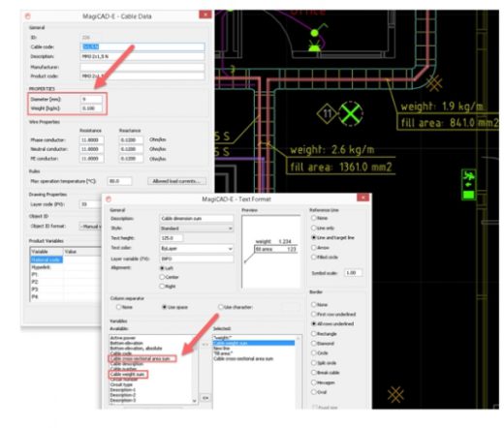The height and width of the screenshot is (428, 504).
Task: Click the Phase conductor resistance field
Action: 92,139
